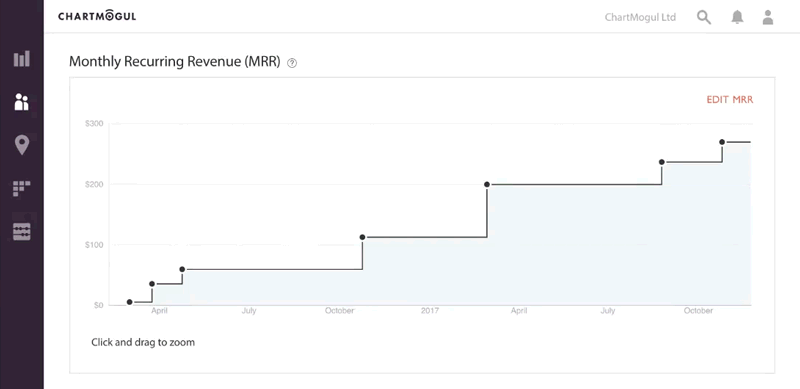Select the data point just below $300
800x389 pixels.
[722, 142]
